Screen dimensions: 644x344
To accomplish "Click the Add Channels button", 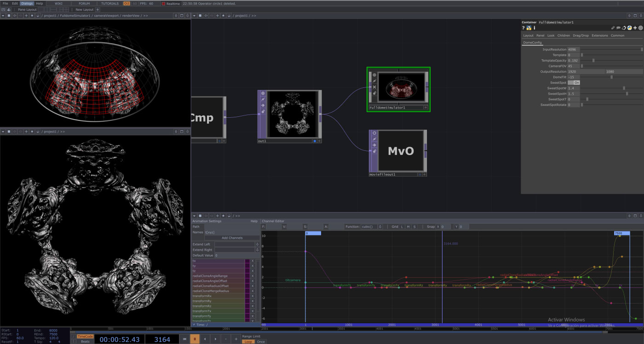I will coord(232,238).
